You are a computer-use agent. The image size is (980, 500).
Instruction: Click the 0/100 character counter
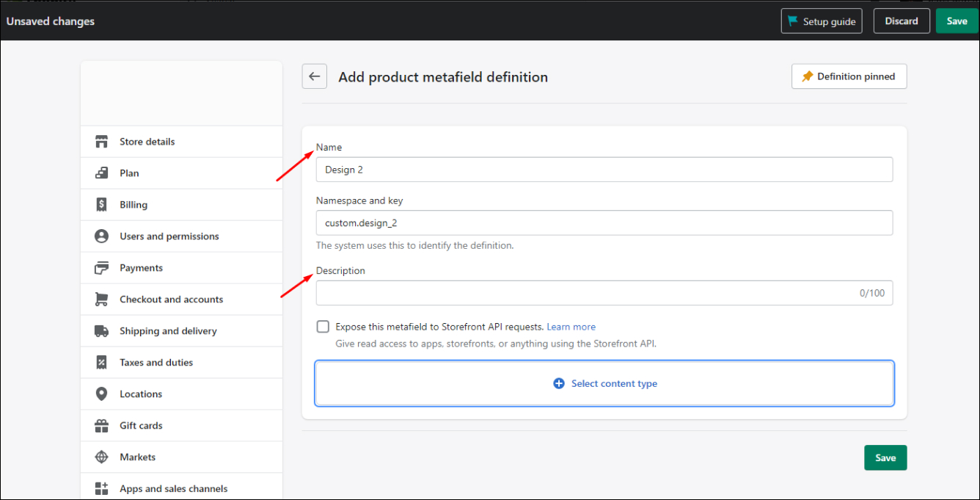872,293
